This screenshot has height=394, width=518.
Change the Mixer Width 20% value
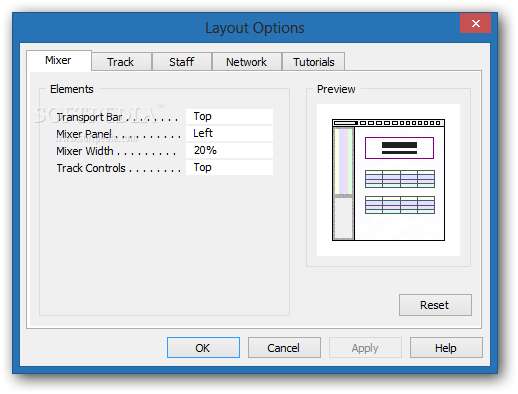coord(229,150)
